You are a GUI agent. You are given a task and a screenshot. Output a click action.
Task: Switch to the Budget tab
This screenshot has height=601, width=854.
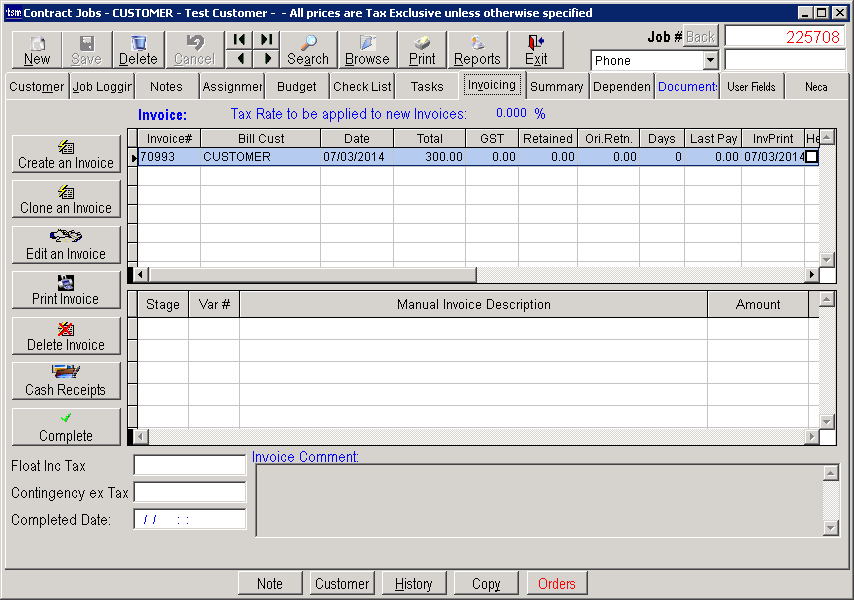click(297, 87)
